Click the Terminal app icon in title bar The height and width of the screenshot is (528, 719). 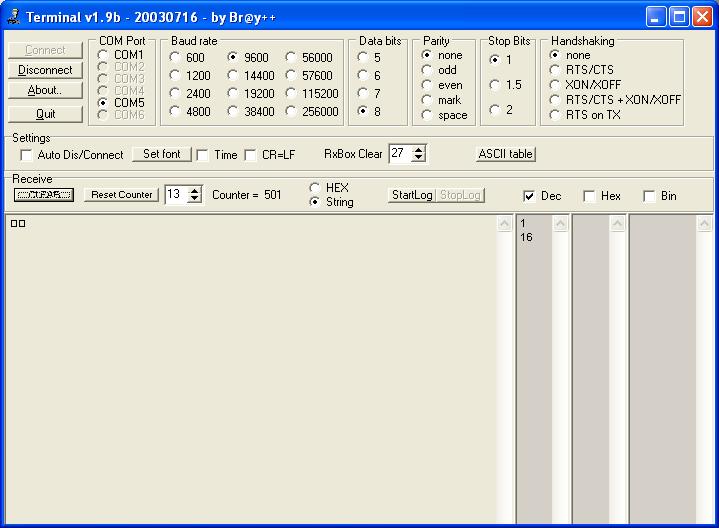click(13, 17)
